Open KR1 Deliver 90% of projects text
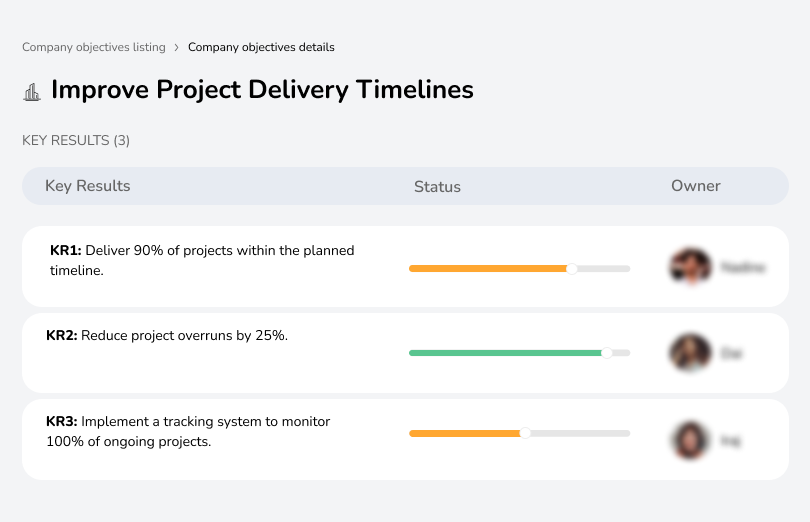The width and height of the screenshot is (810, 522). click(x=202, y=260)
